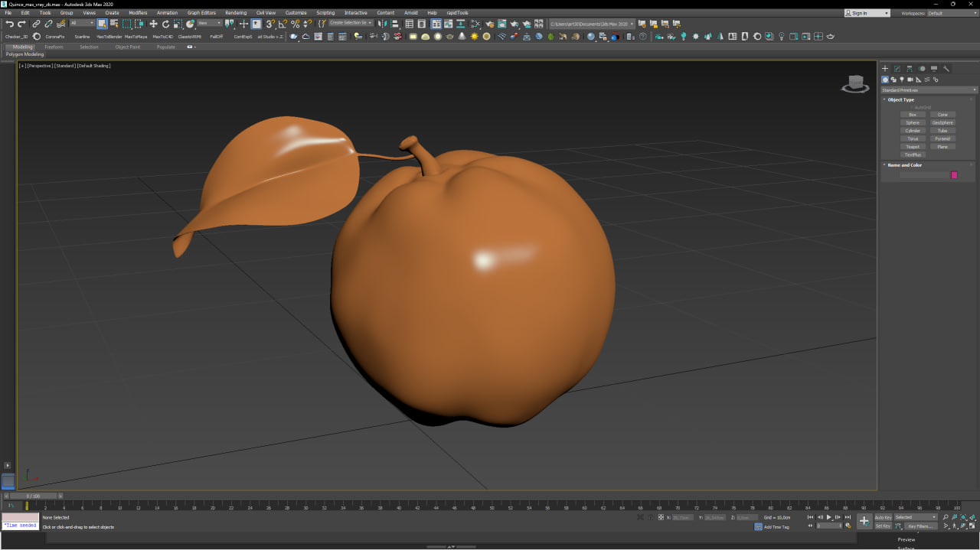This screenshot has height=550, width=980.
Task: Open the Standard Primitives dropdown
Action: coord(929,90)
